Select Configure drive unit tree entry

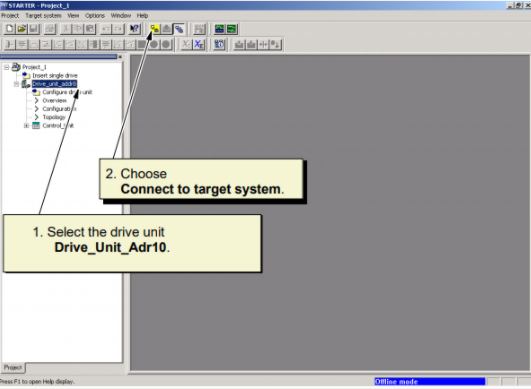[x=67, y=92]
